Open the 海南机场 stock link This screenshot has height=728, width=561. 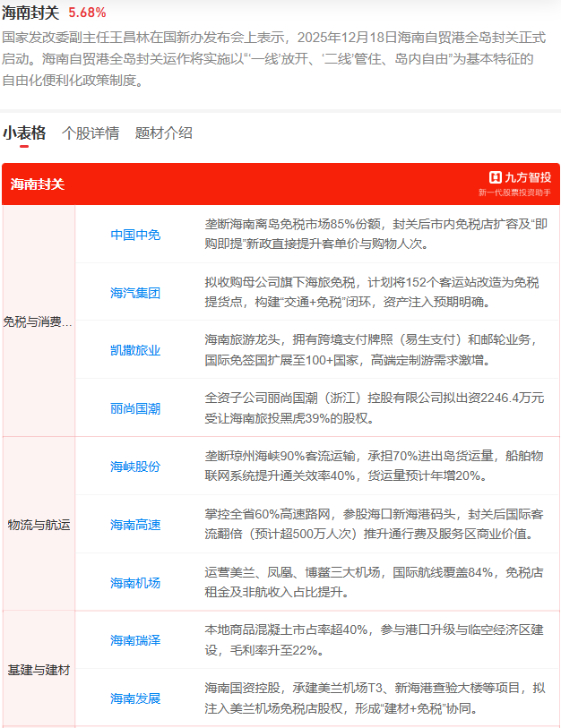click(135, 583)
